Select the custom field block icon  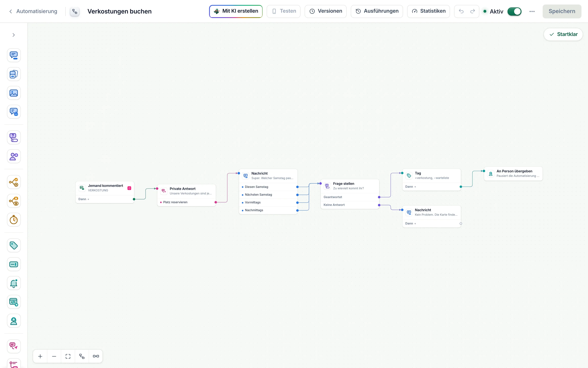point(14,264)
